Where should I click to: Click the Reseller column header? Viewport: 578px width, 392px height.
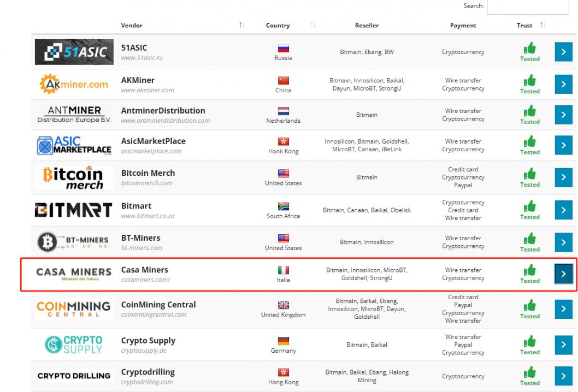pyautogui.click(x=366, y=26)
